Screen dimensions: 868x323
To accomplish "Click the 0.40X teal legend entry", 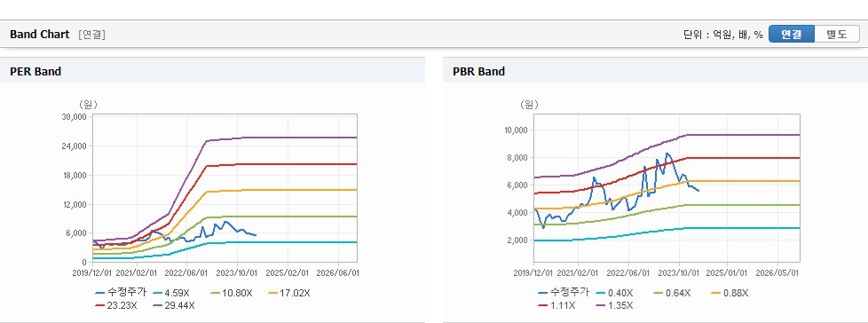I will point(616,293).
